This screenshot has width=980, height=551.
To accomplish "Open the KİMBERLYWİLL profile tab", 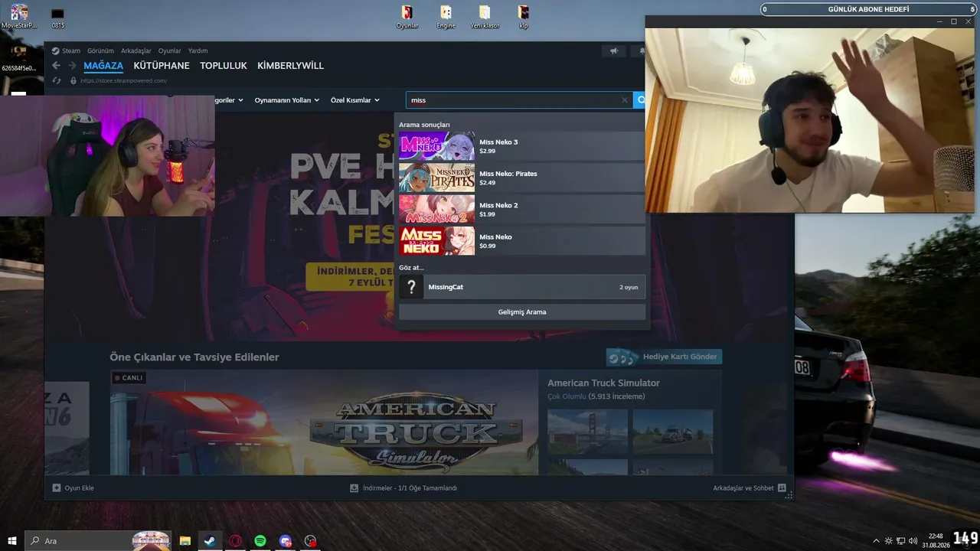I will click(x=290, y=66).
